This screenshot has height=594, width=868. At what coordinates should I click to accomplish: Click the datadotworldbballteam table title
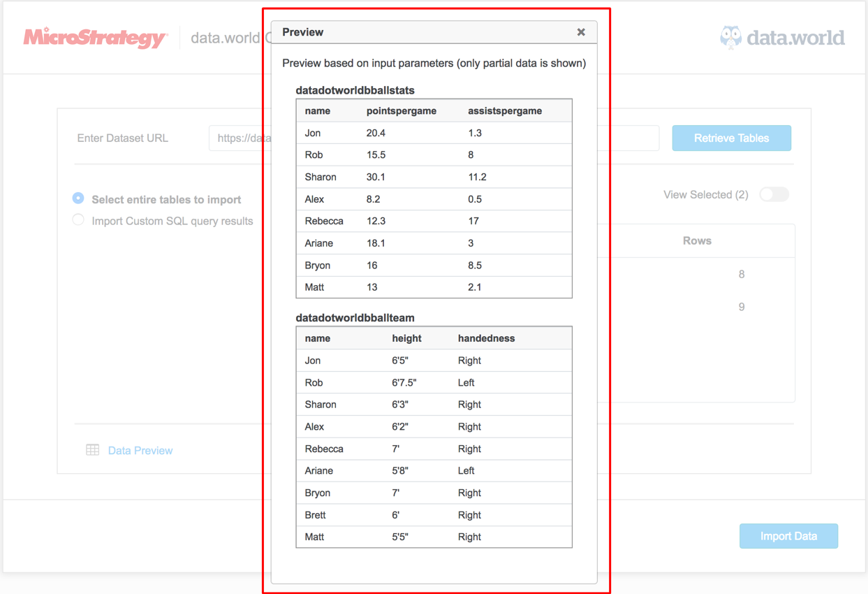(355, 318)
